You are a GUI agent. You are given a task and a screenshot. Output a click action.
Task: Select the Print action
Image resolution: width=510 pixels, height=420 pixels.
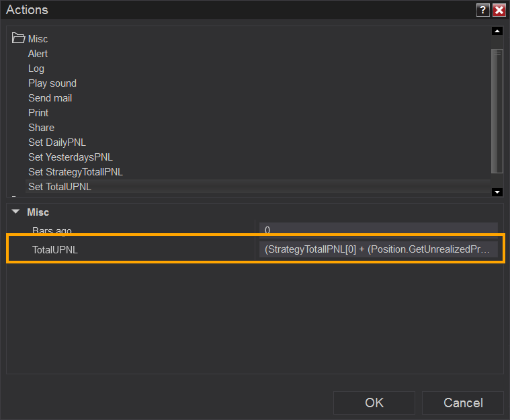[39, 113]
